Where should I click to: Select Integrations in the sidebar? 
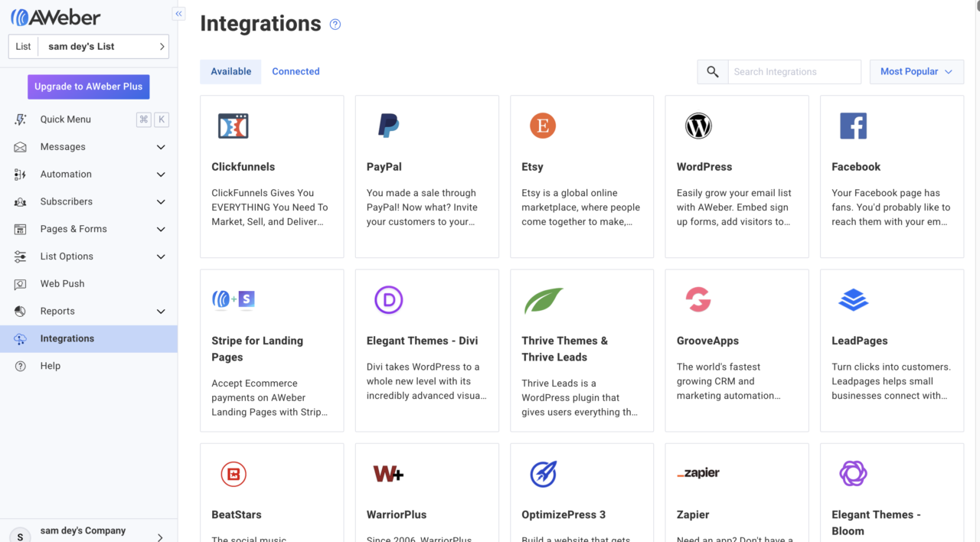tap(89, 338)
